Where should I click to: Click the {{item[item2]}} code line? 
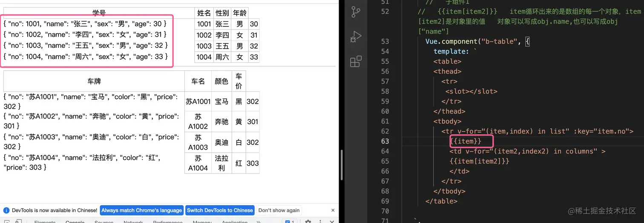479,161
